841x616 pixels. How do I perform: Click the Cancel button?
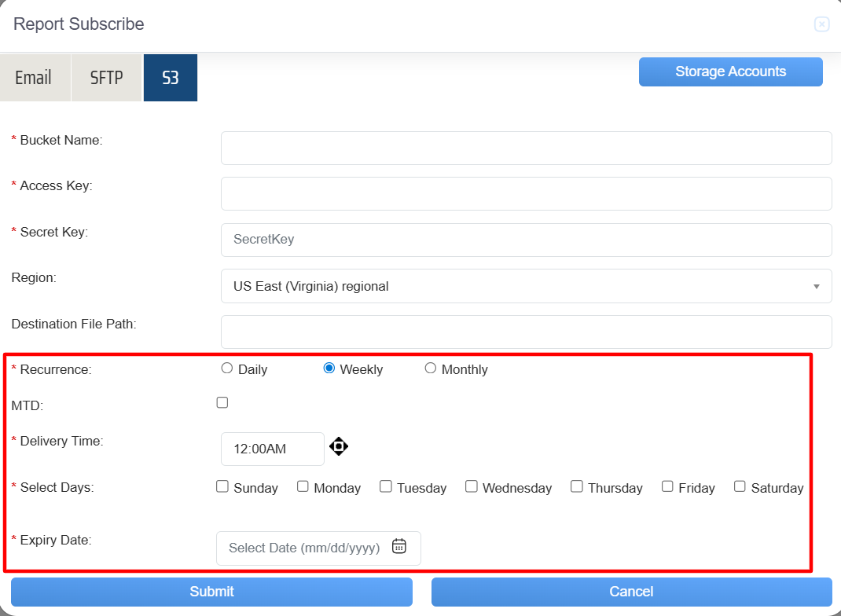(x=631, y=592)
